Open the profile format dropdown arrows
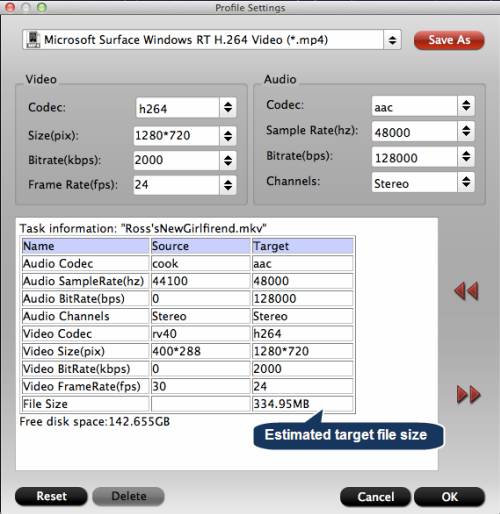Screen dimensions: 500x514 click(392, 40)
